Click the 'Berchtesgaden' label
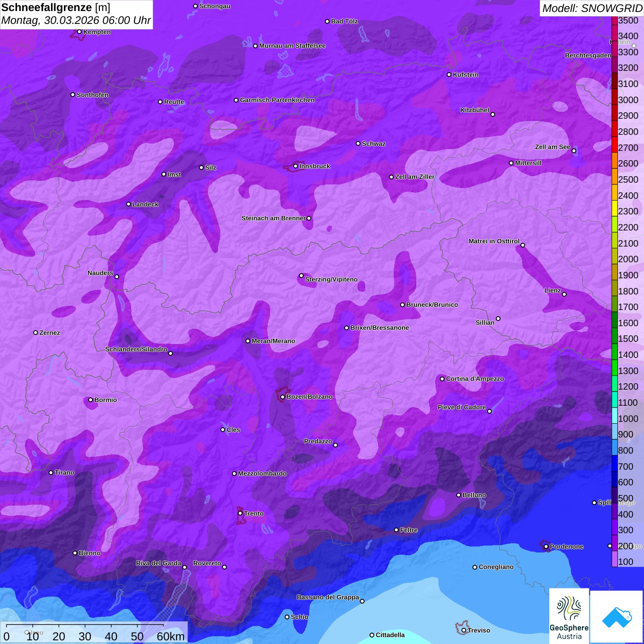Screen dimensions: 644x644 588,55
